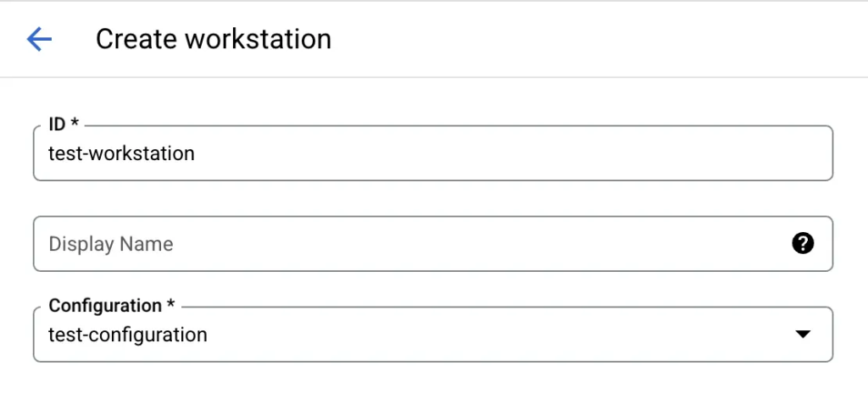The height and width of the screenshot is (393, 868).
Task: Click the Configuration field label
Action: point(105,306)
